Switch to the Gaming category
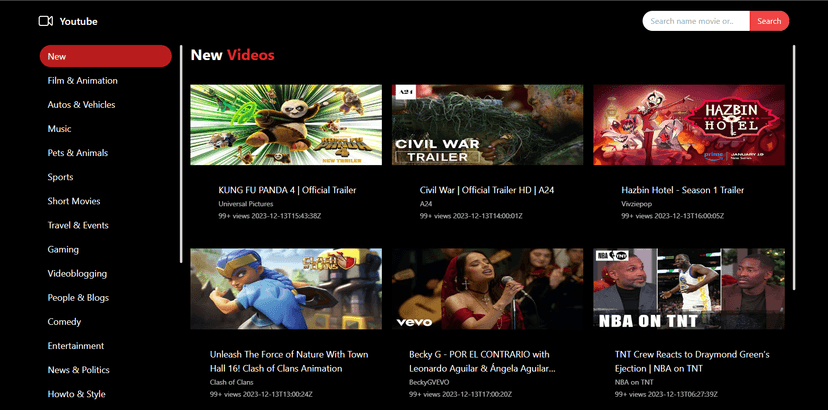828x410 pixels. pos(63,249)
